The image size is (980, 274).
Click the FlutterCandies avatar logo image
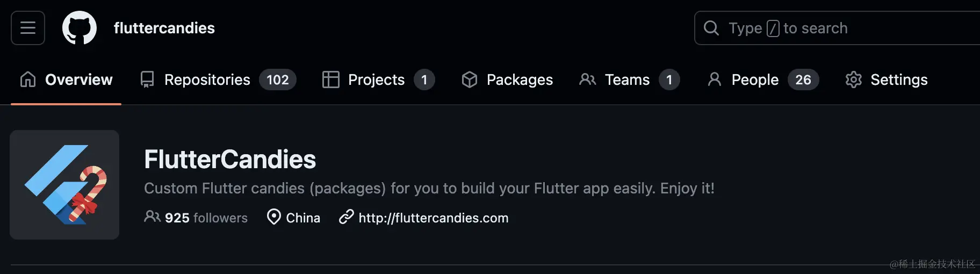point(64,185)
